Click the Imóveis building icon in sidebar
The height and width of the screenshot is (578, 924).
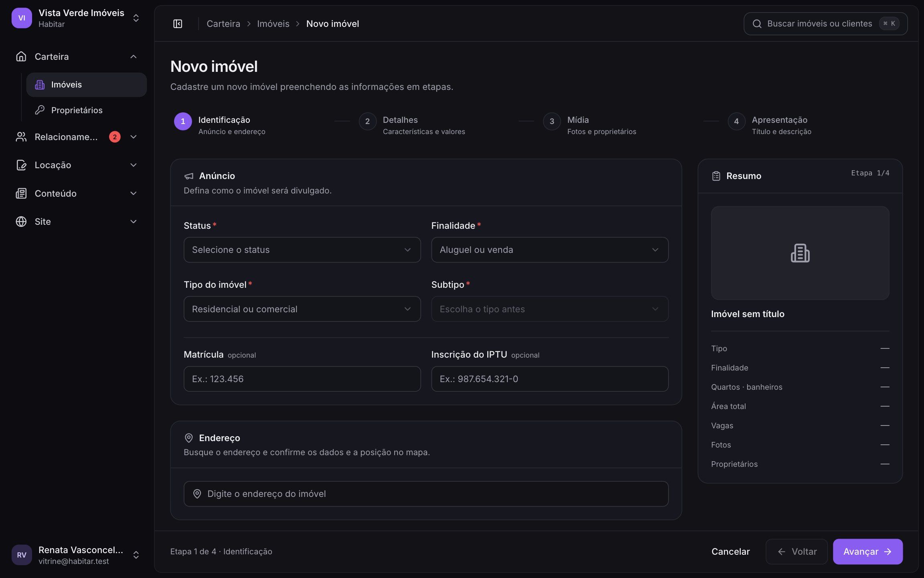pos(40,85)
